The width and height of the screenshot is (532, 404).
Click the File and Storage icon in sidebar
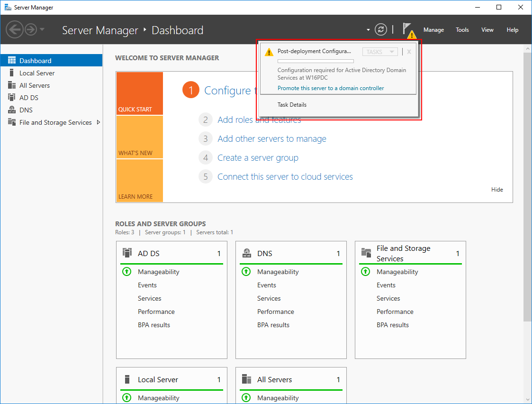tap(12, 122)
